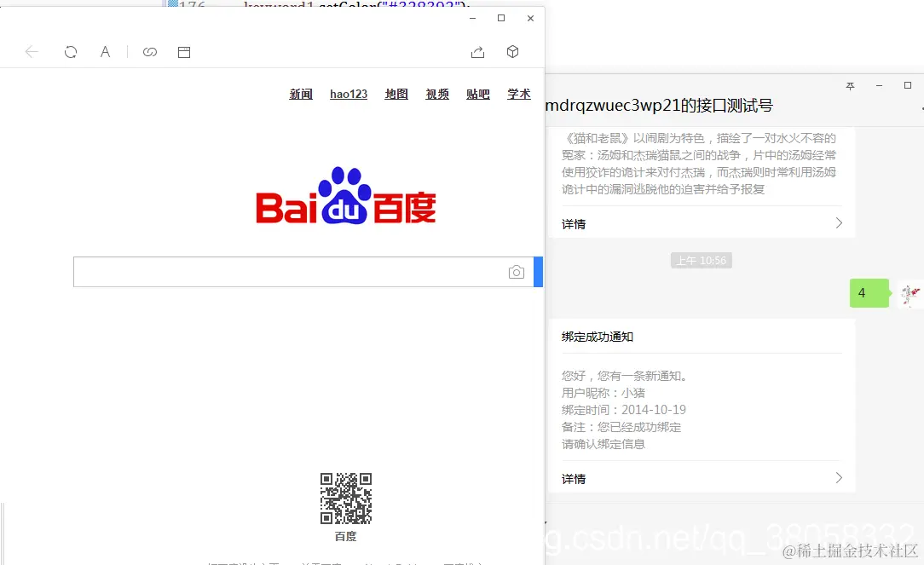Screen dimensions: 924x565
Task: Click the 绑定成功通知 title
Action: click(x=597, y=337)
